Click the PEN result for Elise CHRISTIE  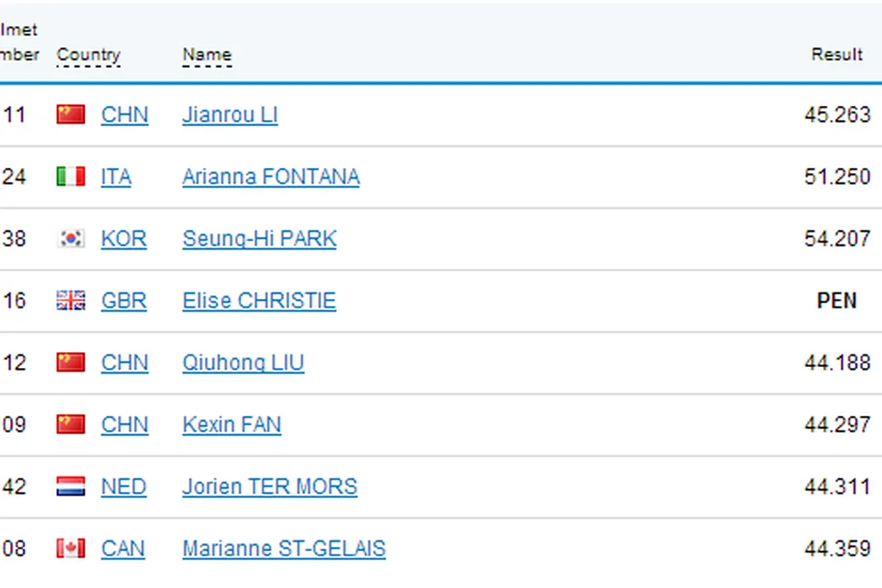coord(837,301)
